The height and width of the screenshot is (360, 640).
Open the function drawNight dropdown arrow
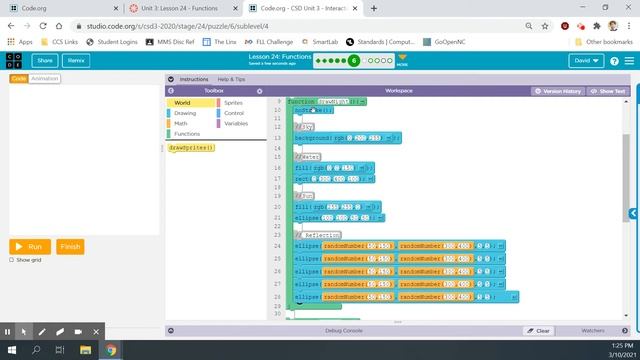point(362,102)
